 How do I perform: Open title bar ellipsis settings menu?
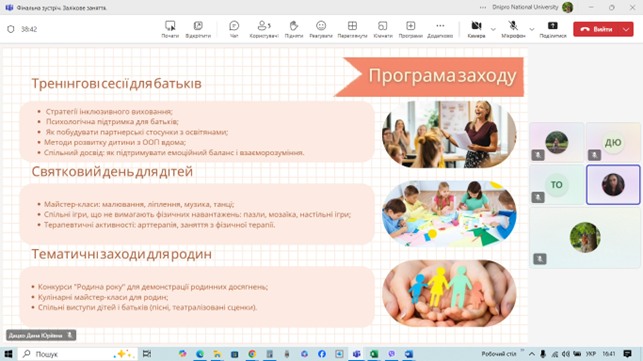click(483, 7)
